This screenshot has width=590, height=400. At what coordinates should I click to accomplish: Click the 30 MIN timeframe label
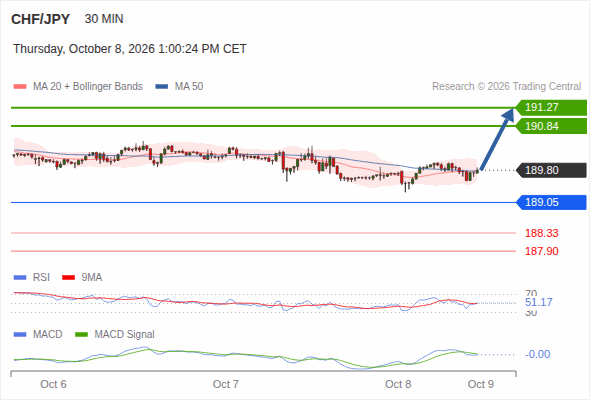[104, 19]
